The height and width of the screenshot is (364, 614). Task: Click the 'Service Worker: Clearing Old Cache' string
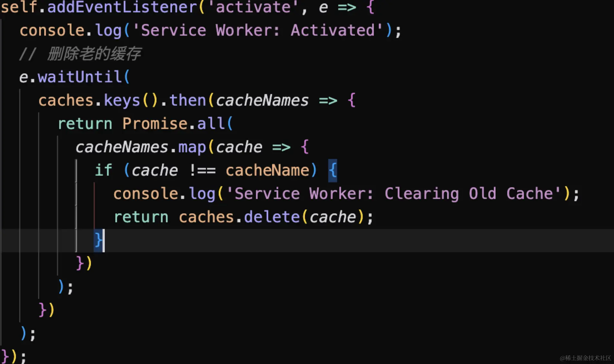coord(394,194)
